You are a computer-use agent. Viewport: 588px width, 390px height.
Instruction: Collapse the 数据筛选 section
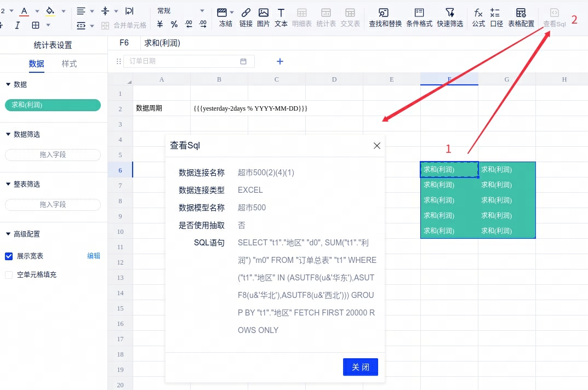(8, 134)
